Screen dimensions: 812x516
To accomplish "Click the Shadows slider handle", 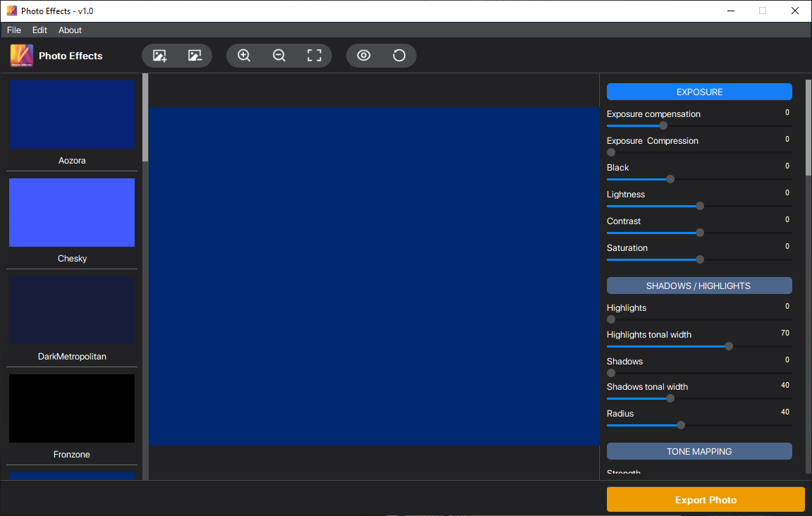I will coord(611,373).
